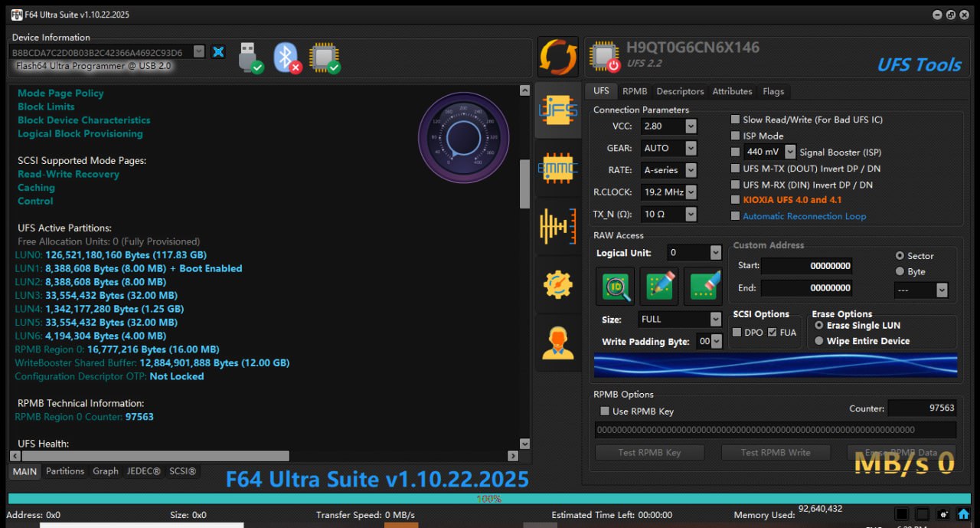Open the UFS module sidebar icon
The image size is (980, 528).
pyautogui.click(x=558, y=111)
